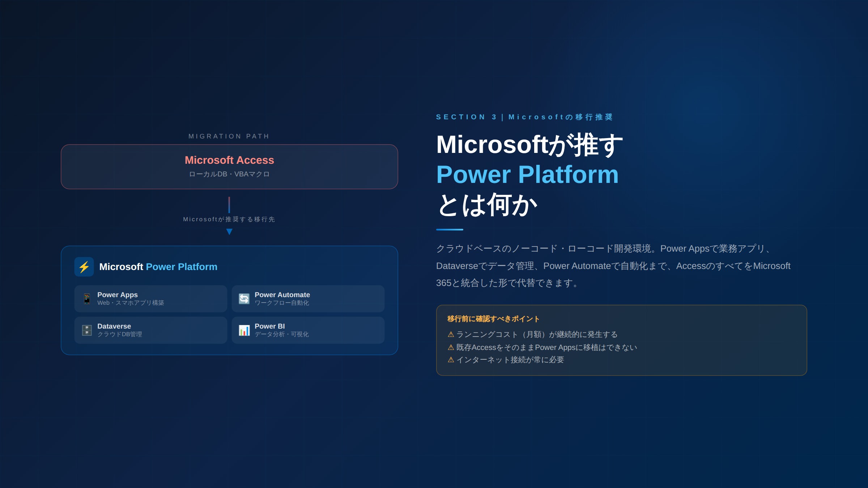Open the Dataverse database icon
This screenshot has height=488, width=868.
coord(86,329)
